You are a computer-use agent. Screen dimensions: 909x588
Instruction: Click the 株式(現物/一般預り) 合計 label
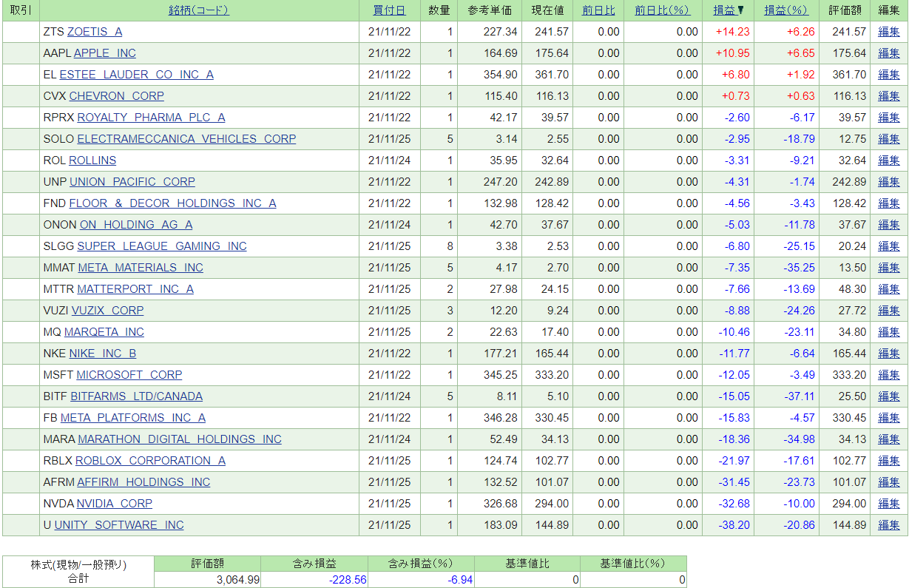click(78, 572)
